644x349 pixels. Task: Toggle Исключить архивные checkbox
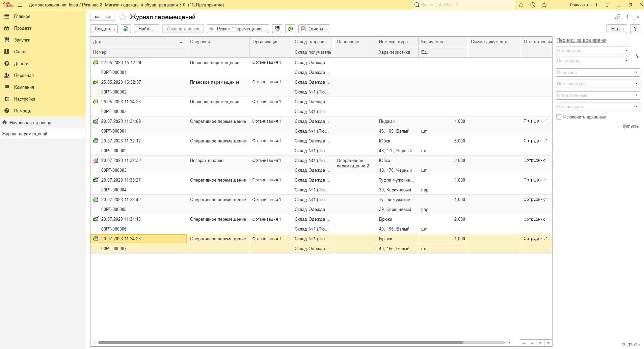click(559, 117)
